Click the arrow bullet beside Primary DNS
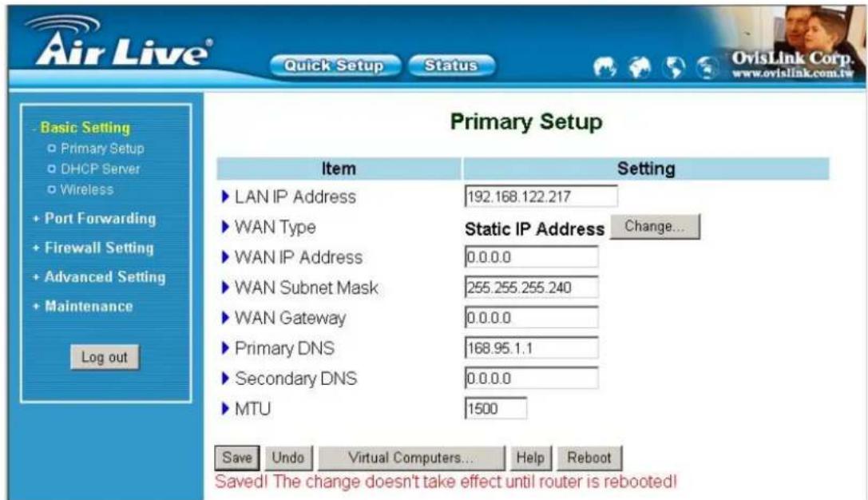The width and height of the screenshot is (868, 500). [225, 348]
